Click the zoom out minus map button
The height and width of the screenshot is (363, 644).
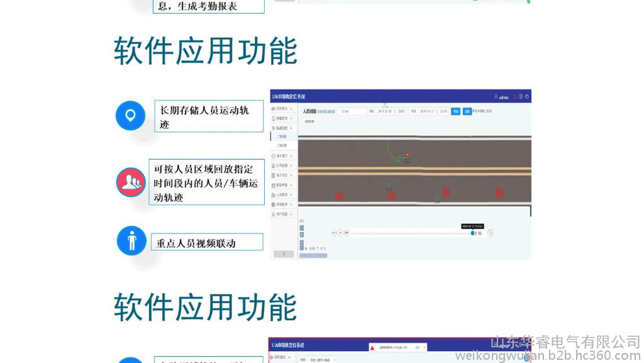[x=301, y=248]
